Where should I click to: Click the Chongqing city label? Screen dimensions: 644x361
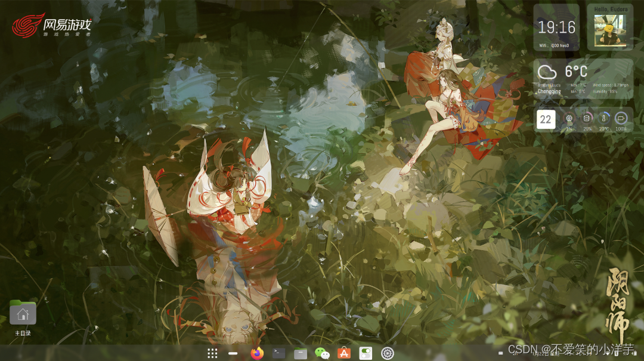(549, 92)
